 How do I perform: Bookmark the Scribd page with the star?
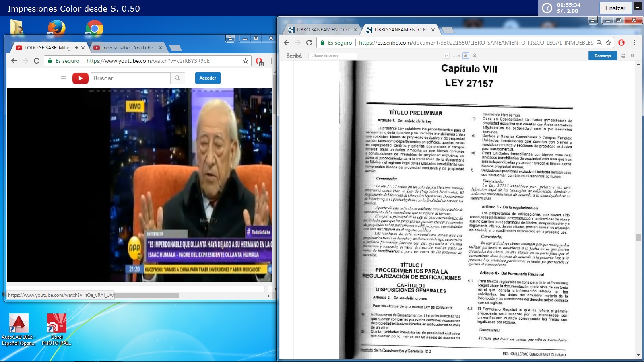point(608,43)
